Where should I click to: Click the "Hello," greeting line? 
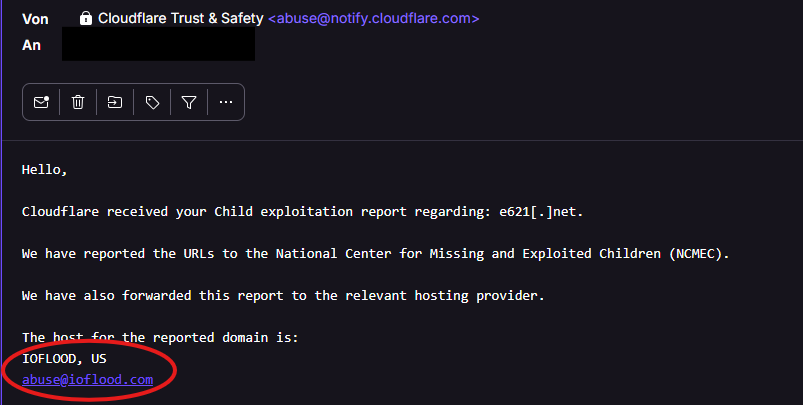coord(44,170)
